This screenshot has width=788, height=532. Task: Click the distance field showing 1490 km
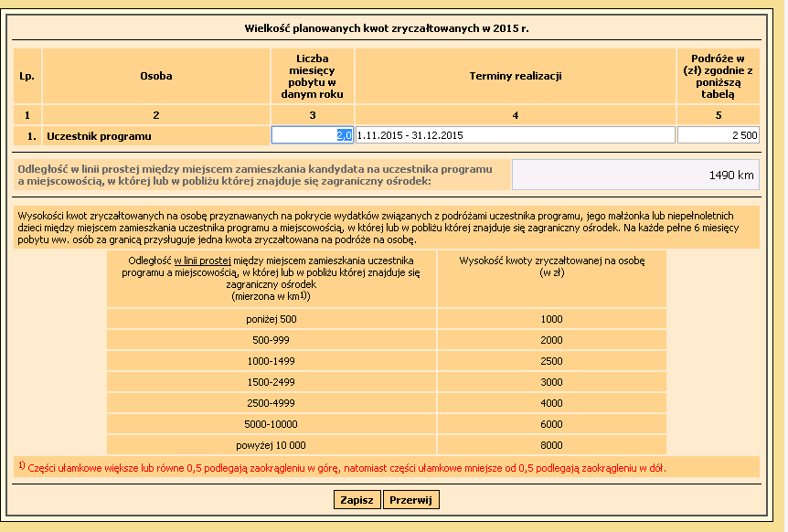(x=635, y=175)
